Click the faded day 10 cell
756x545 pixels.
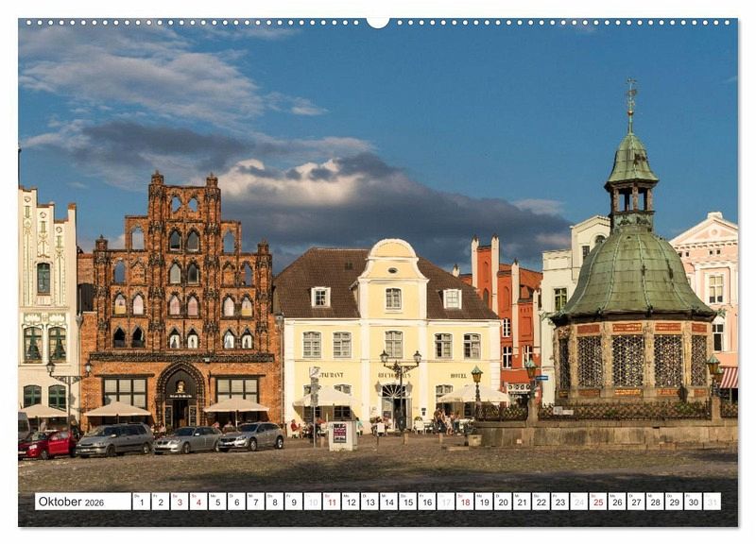pos(313,502)
